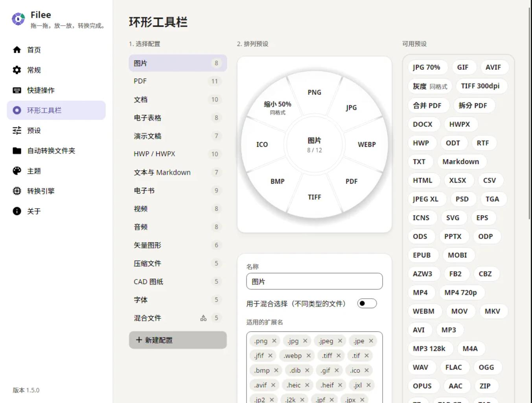Image resolution: width=532 pixels, height=403 pixels.
Task: Click the 自动转换文件夹 folder icon
Action: click(x=17, y=151)
